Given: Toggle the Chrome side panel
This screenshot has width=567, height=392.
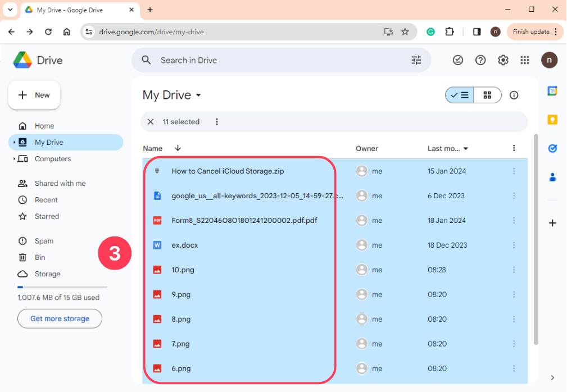Looking at the screenshot, I should click(x=477, y=32).
